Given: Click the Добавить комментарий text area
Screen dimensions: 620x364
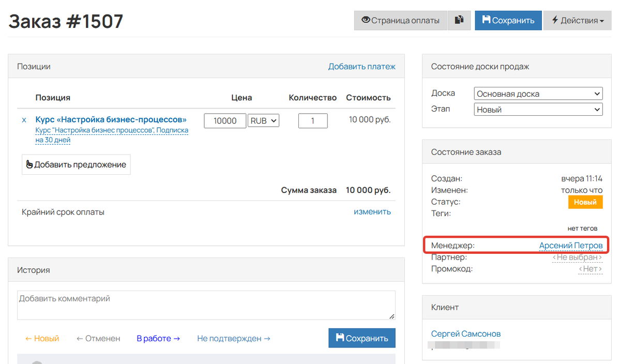Looking at the screenshot, I should pos(206,305).
